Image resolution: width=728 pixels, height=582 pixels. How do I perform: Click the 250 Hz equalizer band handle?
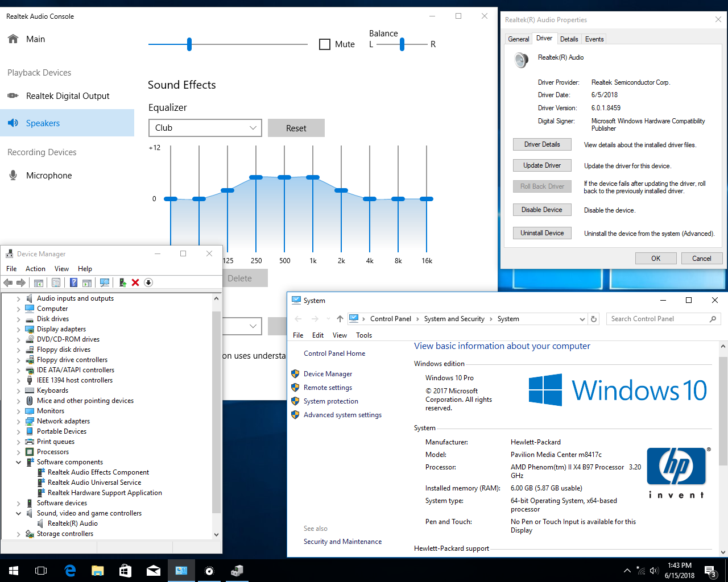pyautogui.click(x=256, y=177)
